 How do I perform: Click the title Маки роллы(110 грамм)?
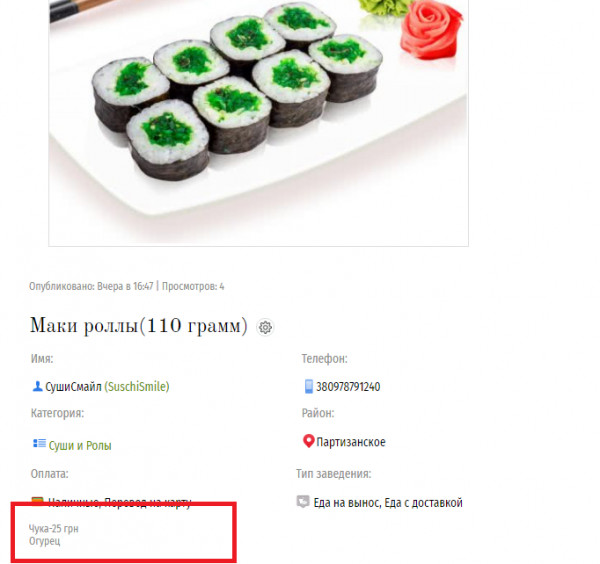click(139, 326)
